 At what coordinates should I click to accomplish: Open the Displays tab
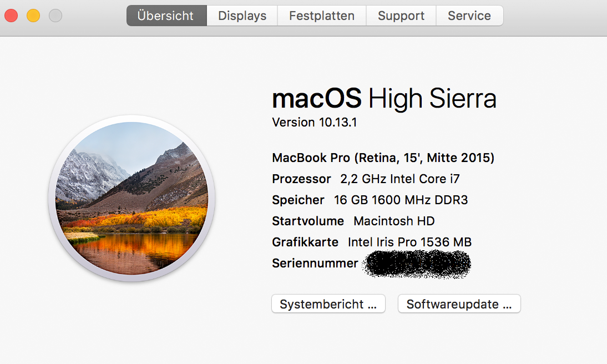[242, 16]
